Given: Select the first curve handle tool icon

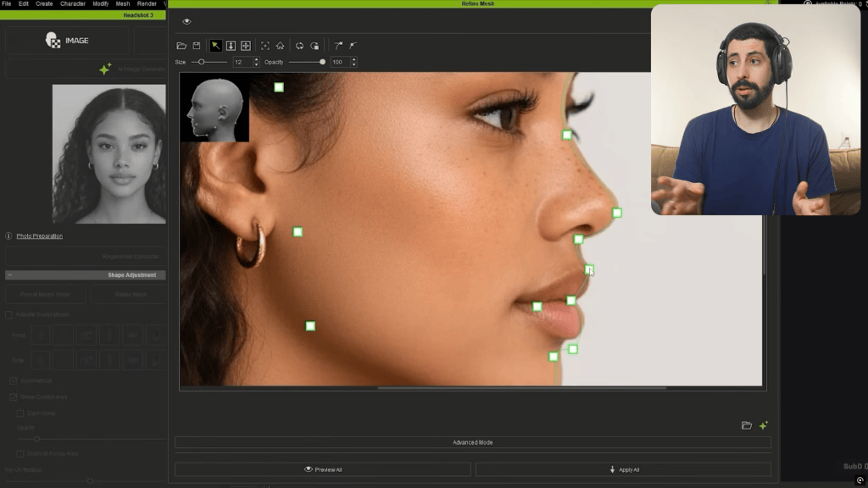Looking at the screenshot, I should tap(338, 46).
